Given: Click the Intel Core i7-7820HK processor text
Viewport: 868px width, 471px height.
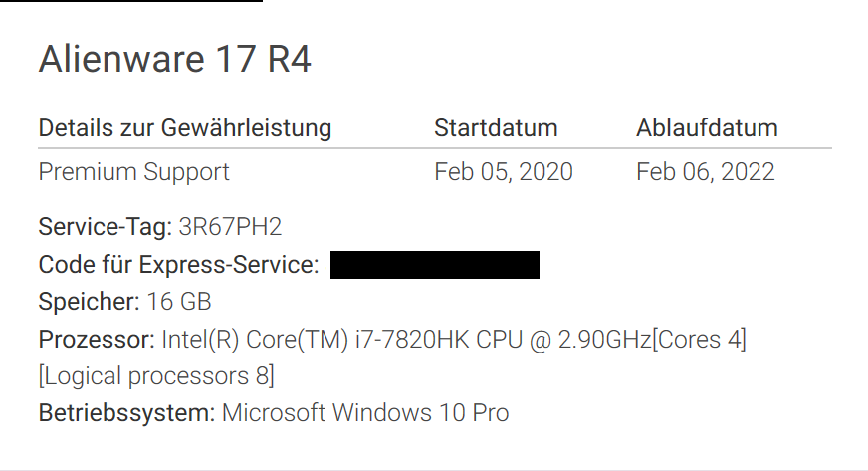Looking at the screenshot, I should point(405,340).
